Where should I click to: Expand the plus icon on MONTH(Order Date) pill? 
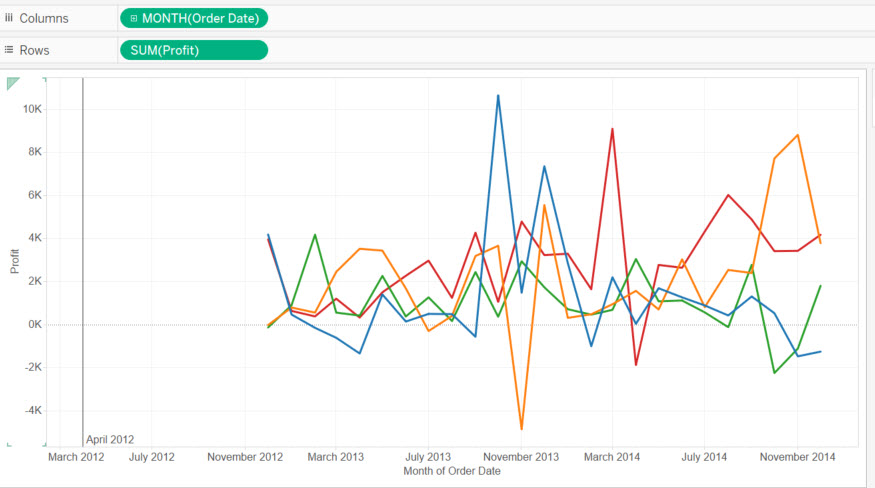[133, 18]
